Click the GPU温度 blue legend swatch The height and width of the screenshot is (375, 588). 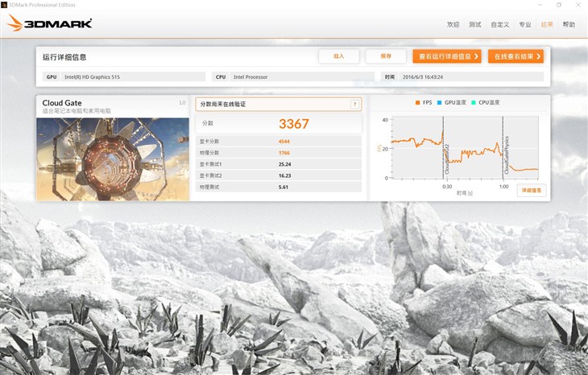click(x=439, y=103)
